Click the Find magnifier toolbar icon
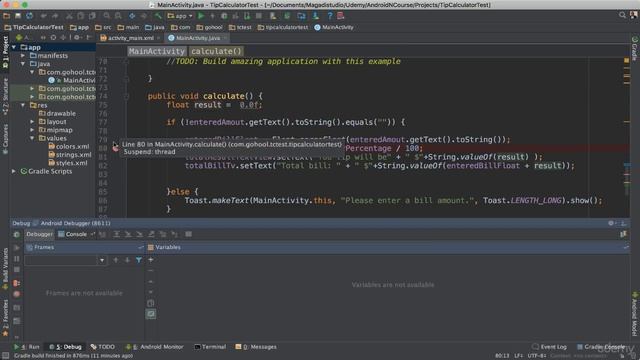Image resolution: width=640 pixels, height=360 pixels. [106, 16]
